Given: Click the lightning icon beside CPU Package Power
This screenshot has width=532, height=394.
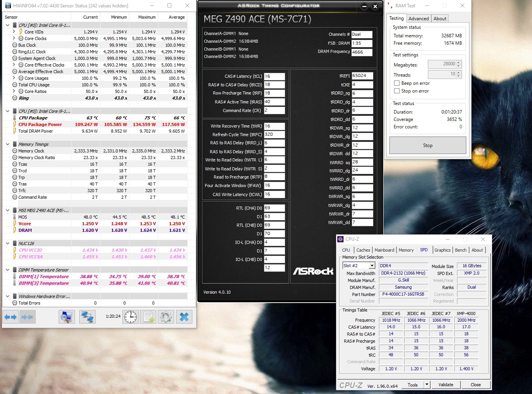Looking at the screenshot, I should point(15,124).
